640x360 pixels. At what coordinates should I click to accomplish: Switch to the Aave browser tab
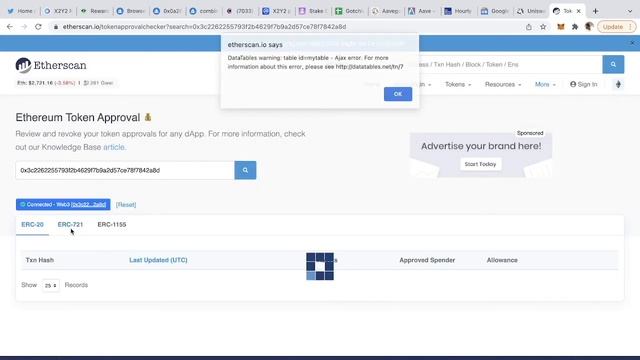pos(421,11)
